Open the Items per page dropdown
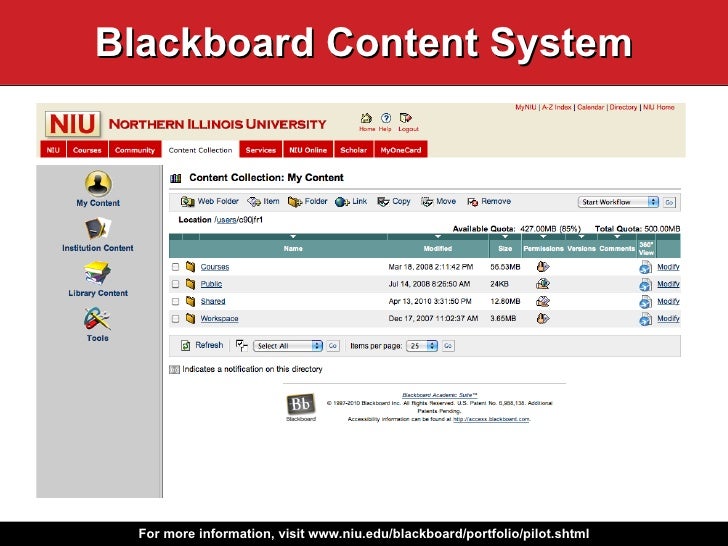The height and width of the screenshot is (546, 728). click(x=422, y=346)
